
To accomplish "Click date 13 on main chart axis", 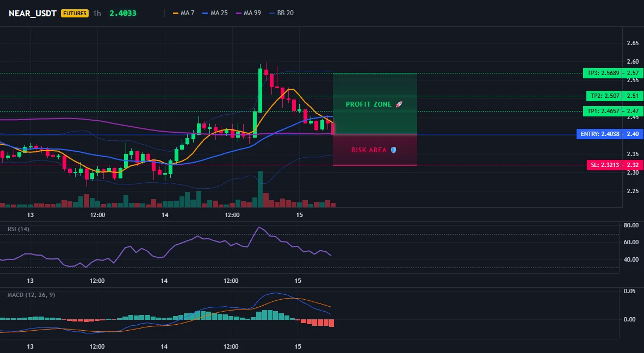I will [30, 215].
